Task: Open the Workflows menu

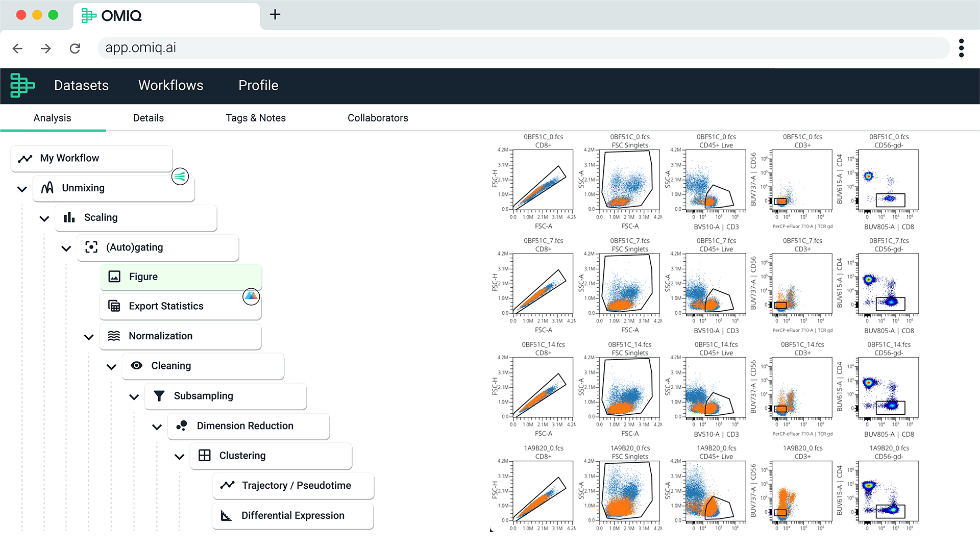Action: tap(170, 85)
